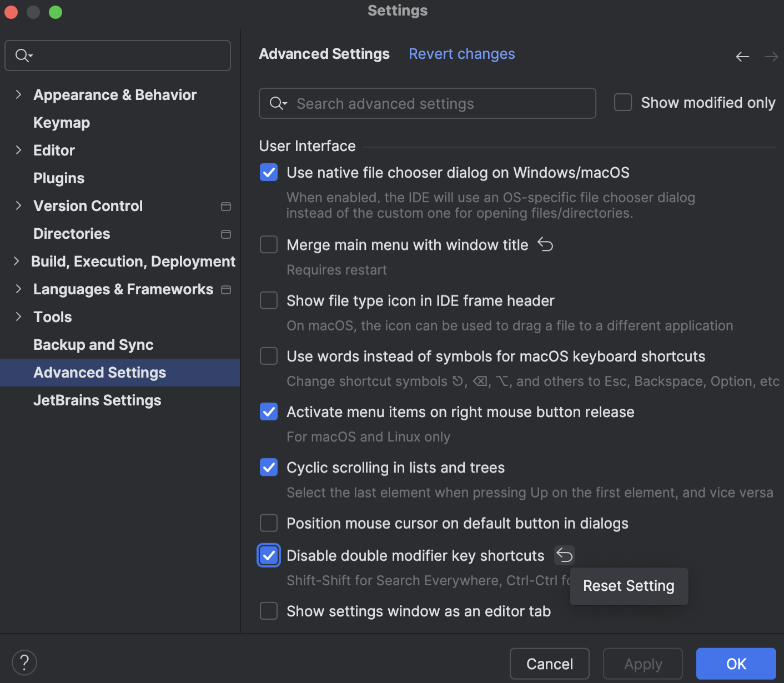This screenshot has width=784, height=683.
Task: Expand the Appearance & Behavior section
Action: point(18,94)
